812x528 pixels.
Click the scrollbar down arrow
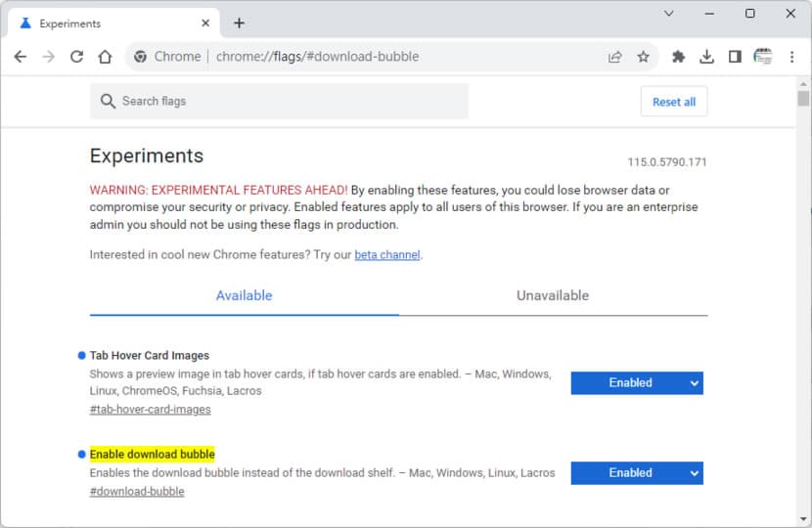pos(803,519)
